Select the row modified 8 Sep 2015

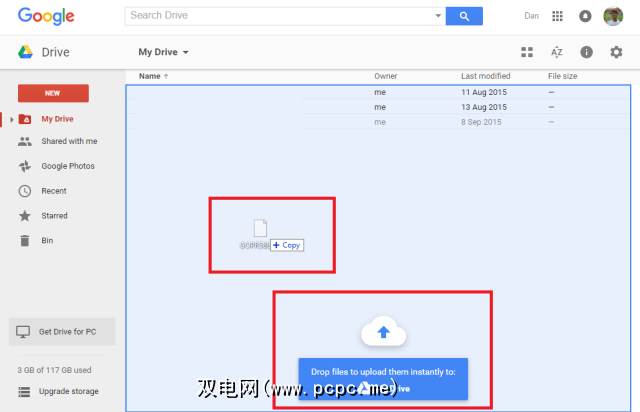pyautogui.click(x=378, y=122)
